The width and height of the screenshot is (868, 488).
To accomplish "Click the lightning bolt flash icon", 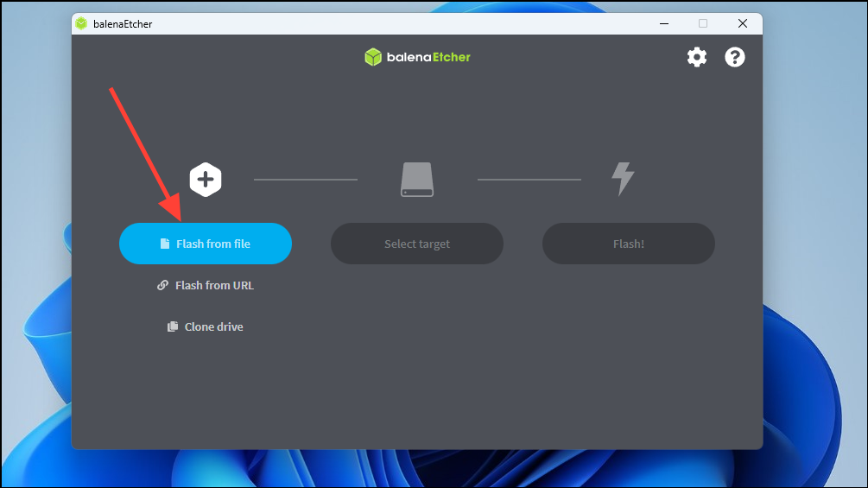I will (623, 179).
